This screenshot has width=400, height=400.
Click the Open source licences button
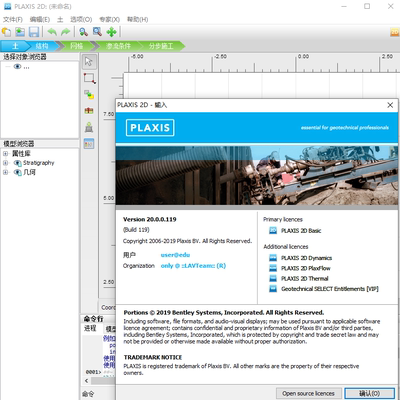point(308,393)
